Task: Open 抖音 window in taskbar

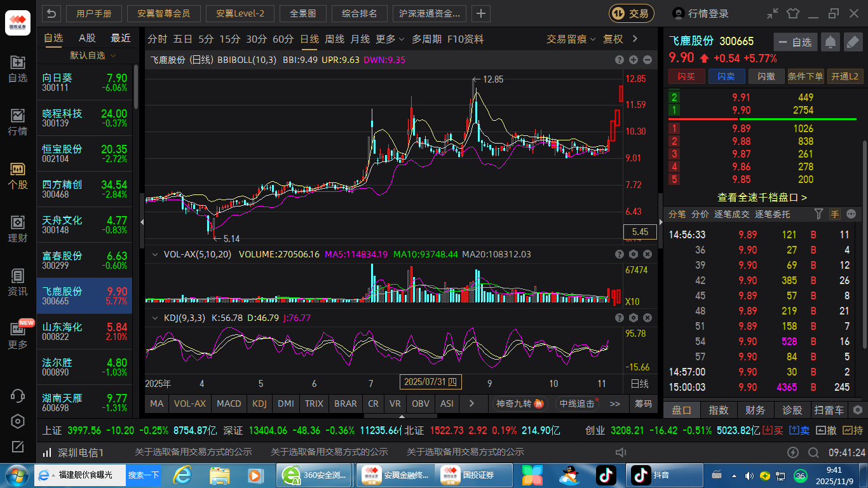Action: pos(665,474)
